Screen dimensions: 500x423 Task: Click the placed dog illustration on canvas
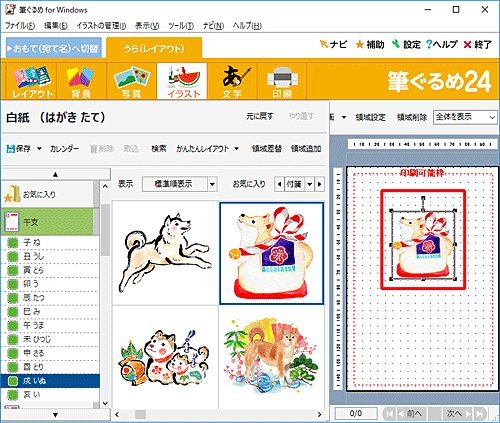[x=423, y=245]
